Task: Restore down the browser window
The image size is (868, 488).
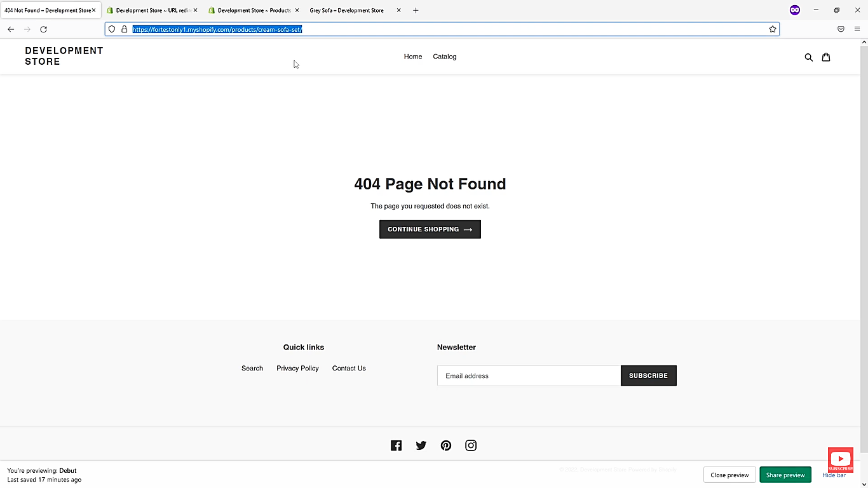Action: [x=837, y=10]
